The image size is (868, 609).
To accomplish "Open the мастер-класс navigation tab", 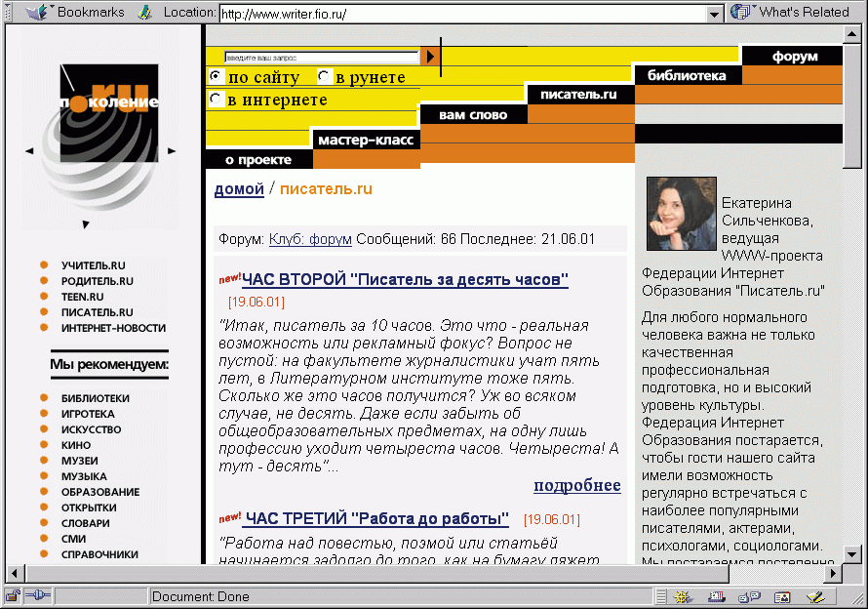I will tap(366, 140).
